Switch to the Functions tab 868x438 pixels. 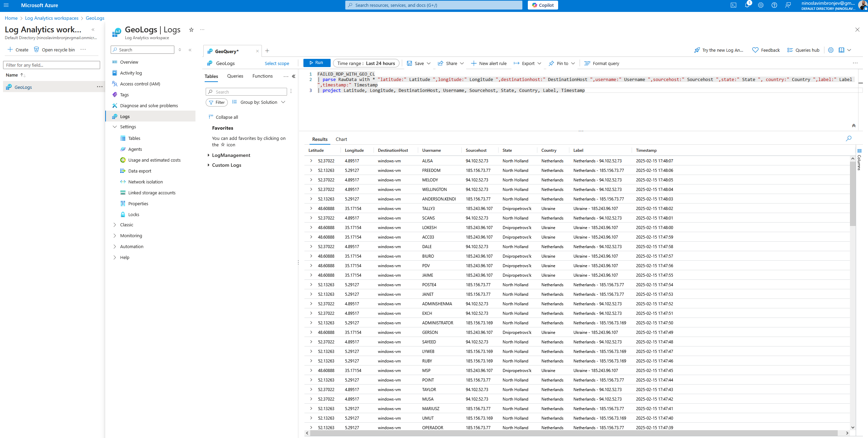(x=263, y=76)
